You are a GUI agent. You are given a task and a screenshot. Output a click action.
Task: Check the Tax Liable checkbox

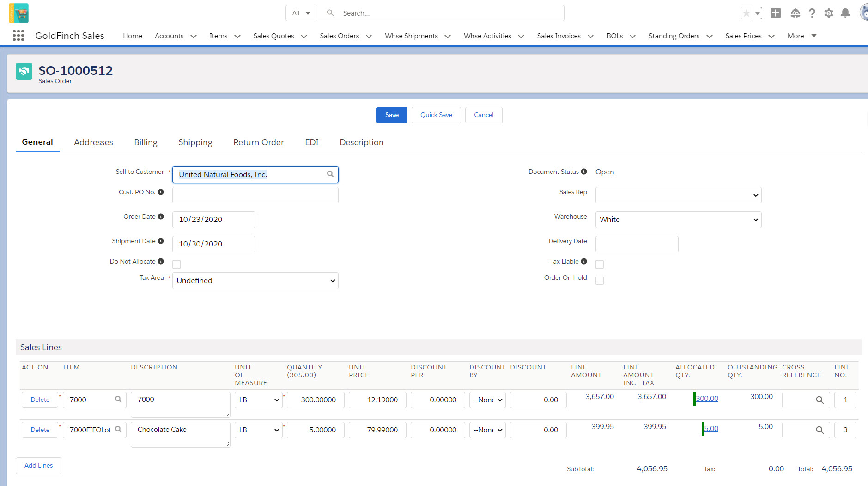point(600,265)
